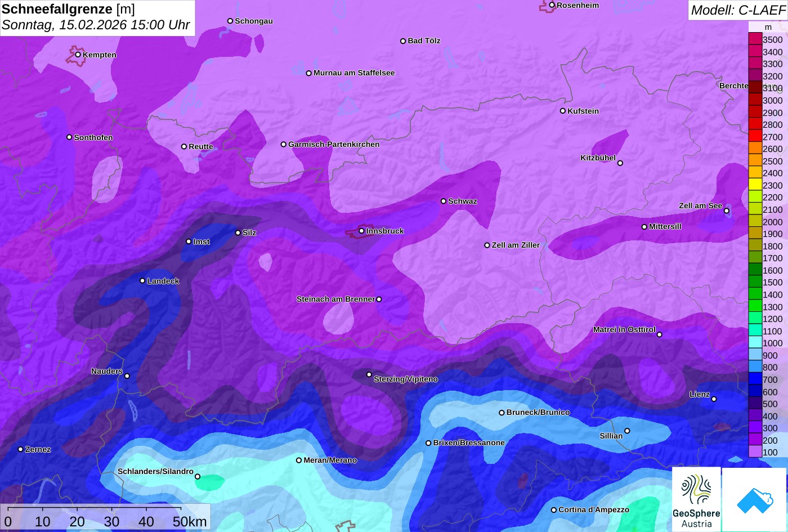Select the 2300 m yellow legend color

coord(755,185)
